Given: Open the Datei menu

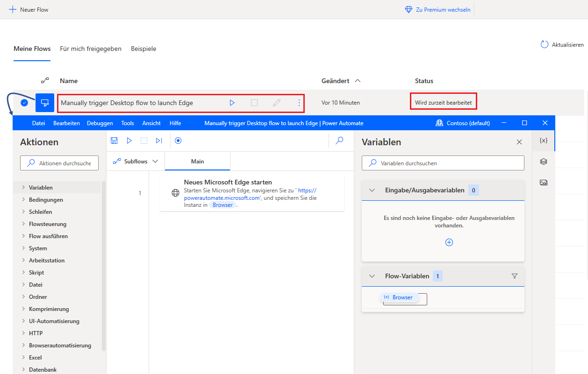Looking at the screenshot, I should (39, 123).
